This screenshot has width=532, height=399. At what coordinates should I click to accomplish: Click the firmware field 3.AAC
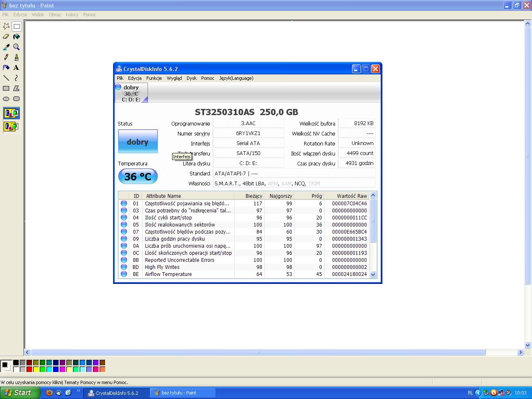(248, 123)
